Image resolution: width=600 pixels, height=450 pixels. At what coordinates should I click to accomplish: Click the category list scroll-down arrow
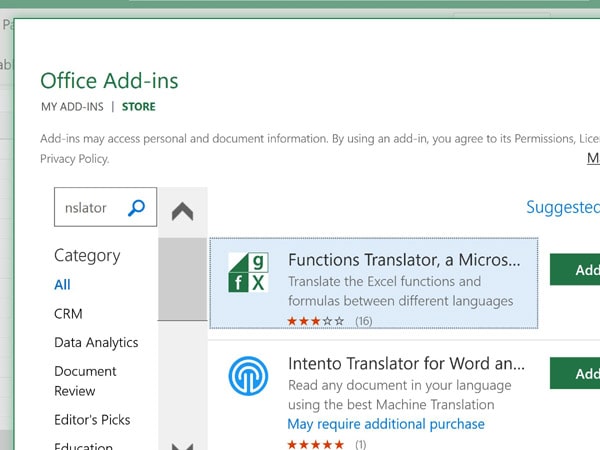[x=183, y=446]
